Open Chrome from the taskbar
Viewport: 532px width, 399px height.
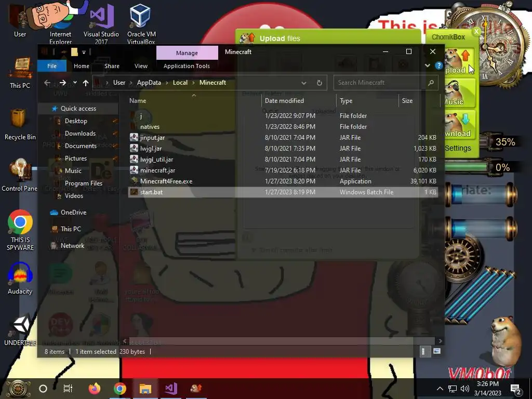(120, 389)
